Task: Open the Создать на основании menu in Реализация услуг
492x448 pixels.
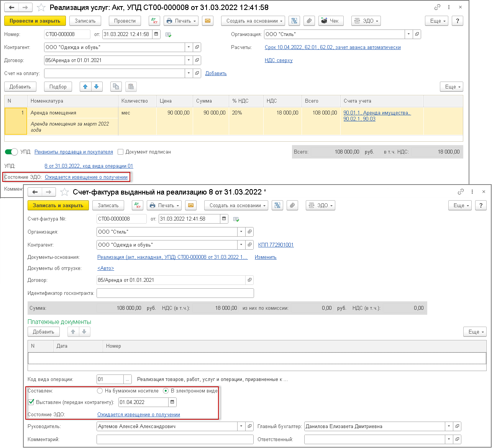Action: 253,21
